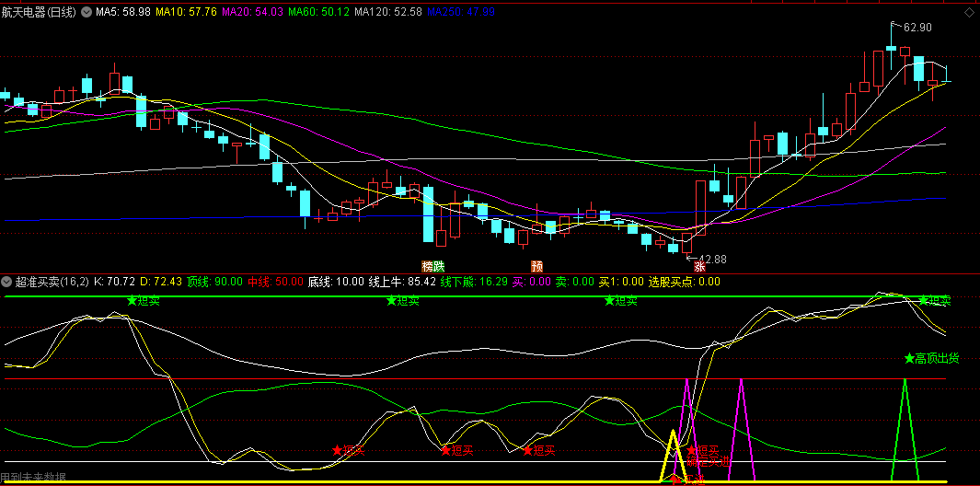Open the dropdown beside 航天电器(日线) title
The width and height of the screenshot is (980, 486).
(x=86, y=12)
